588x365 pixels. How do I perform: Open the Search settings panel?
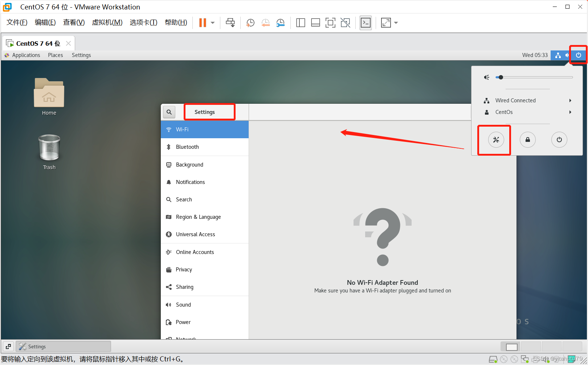pos(205,200)
